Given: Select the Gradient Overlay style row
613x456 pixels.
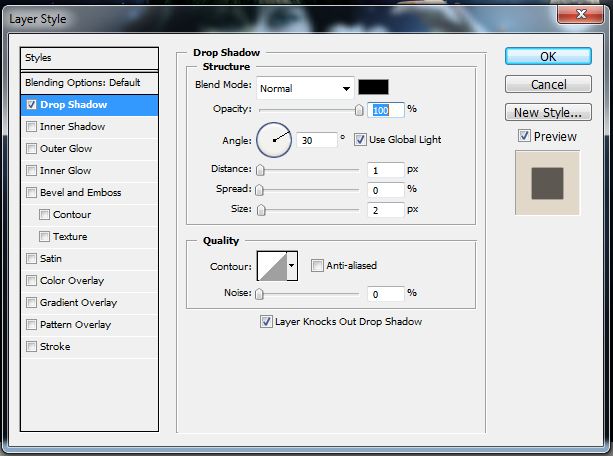Looking at the screenshot, I should point(90,303).
